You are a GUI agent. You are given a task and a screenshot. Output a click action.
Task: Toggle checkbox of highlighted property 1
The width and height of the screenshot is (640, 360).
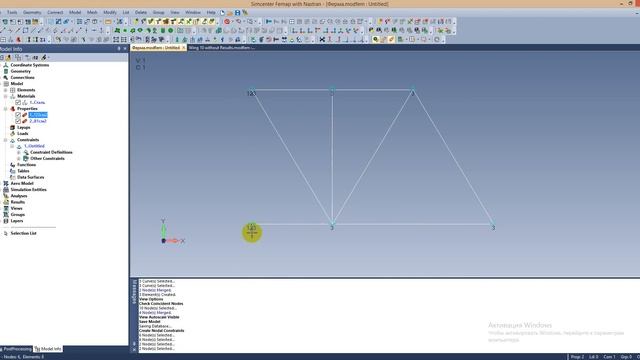[x=18, y=115]
